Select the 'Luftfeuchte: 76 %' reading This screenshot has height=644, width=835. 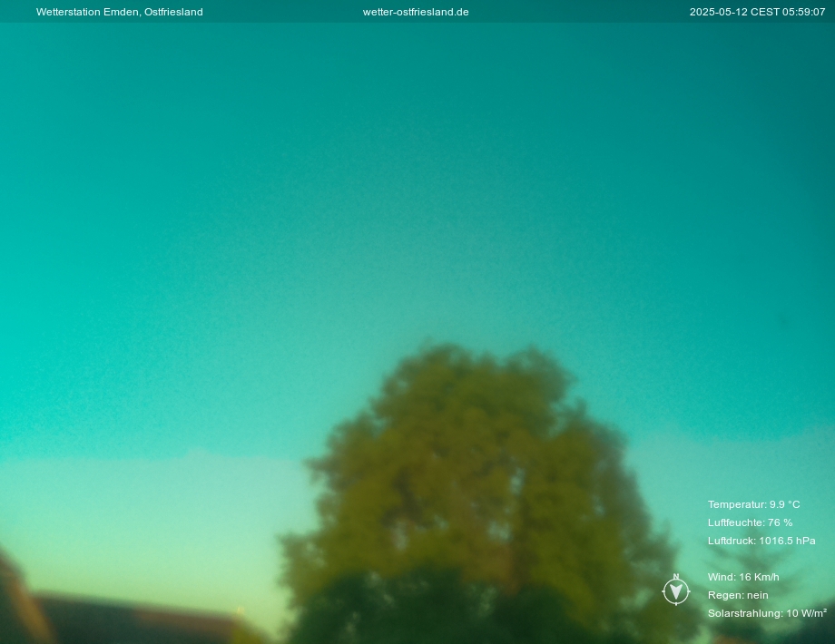tap(750, 522)
